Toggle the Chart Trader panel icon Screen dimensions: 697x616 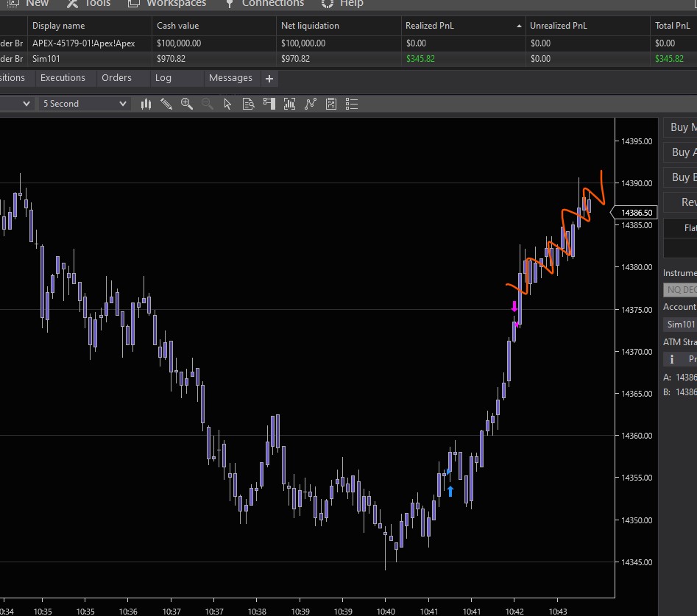point(269,104)
